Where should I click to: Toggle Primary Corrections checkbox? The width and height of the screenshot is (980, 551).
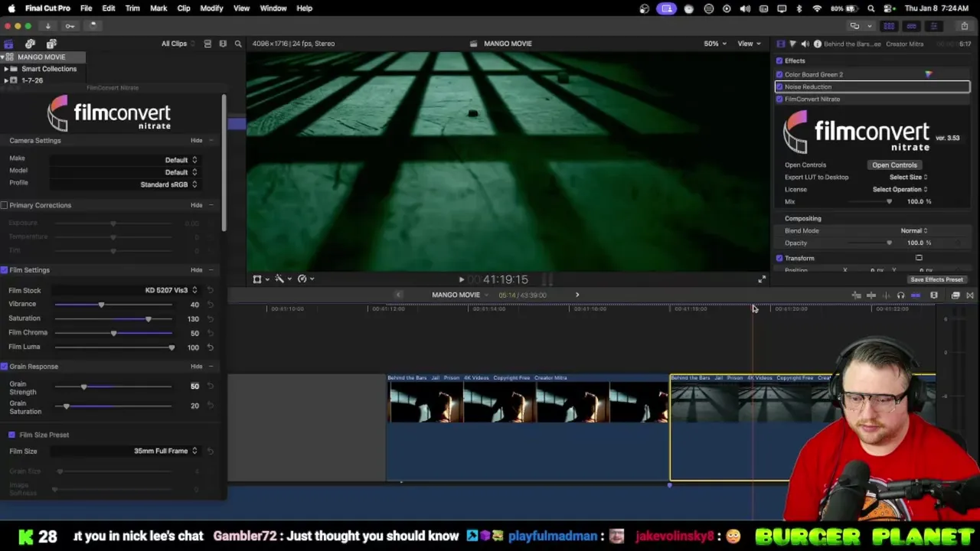coord(4,205)
